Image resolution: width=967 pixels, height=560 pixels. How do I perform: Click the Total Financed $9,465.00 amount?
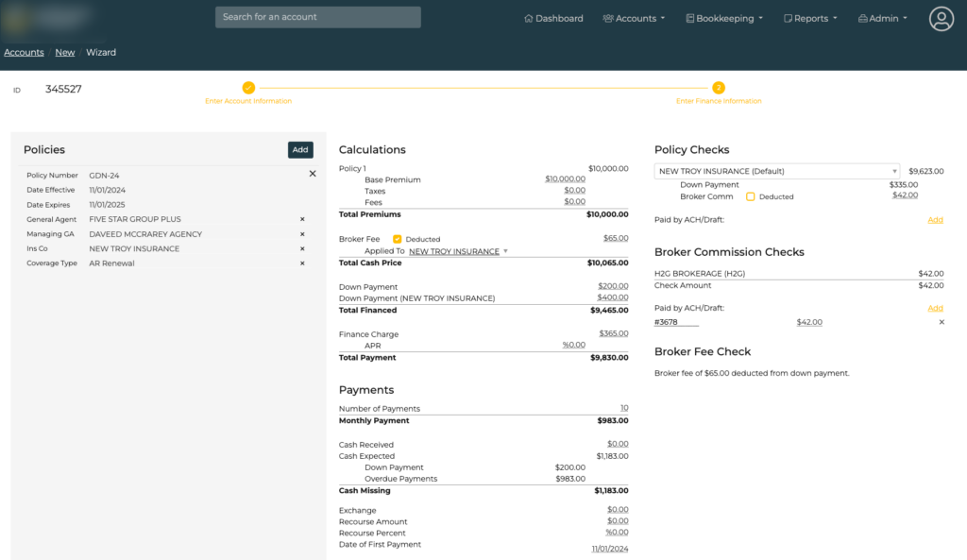(x=609, y=311)
